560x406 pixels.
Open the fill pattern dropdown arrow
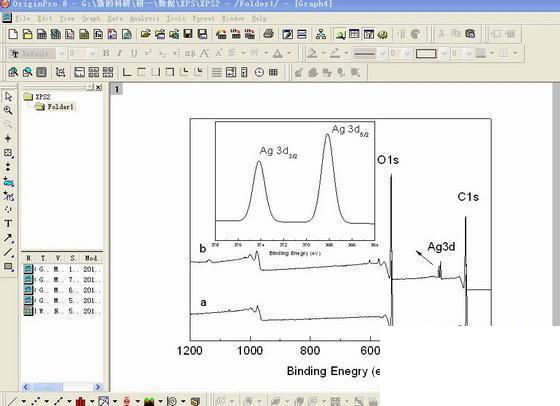pos(492,54)
